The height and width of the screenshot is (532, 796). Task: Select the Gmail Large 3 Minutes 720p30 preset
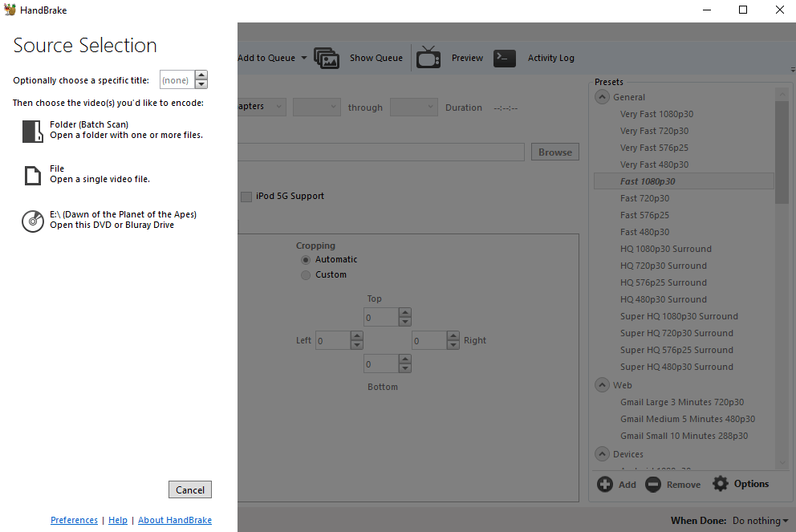click(x=682, y=402)
